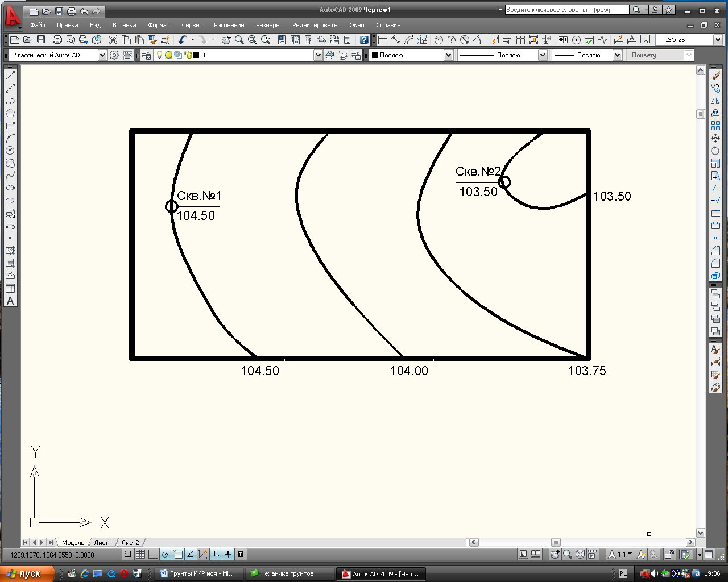Open Грунты ККР taskbar window button
This screenshot has width=728, height=582.
pyautogui.click(x=198, y=573)
